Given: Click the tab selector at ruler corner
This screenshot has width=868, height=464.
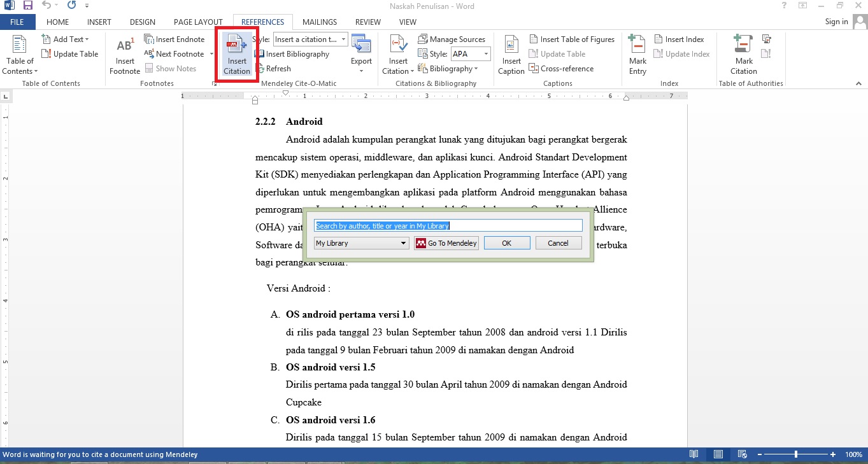Looking at the screenshot, I should pos(5,97).
